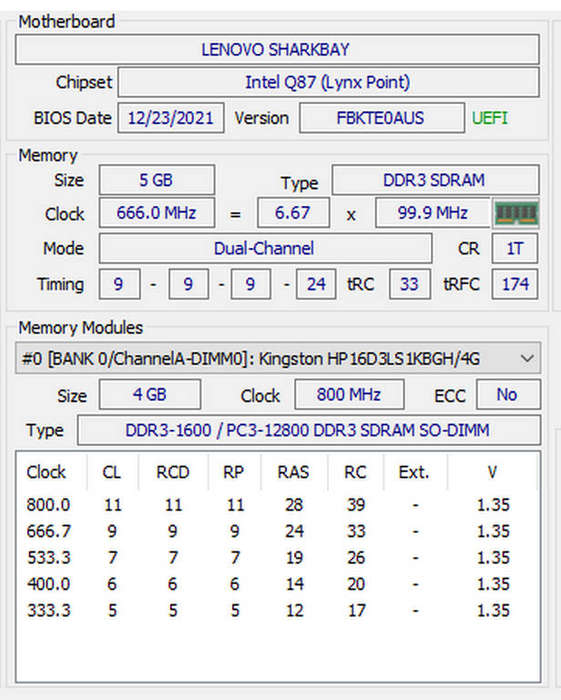Viewport: 561px width, 700px height.
Task: Select the BIOS version FBKTE0AUS field
Action: coord(382,118)
